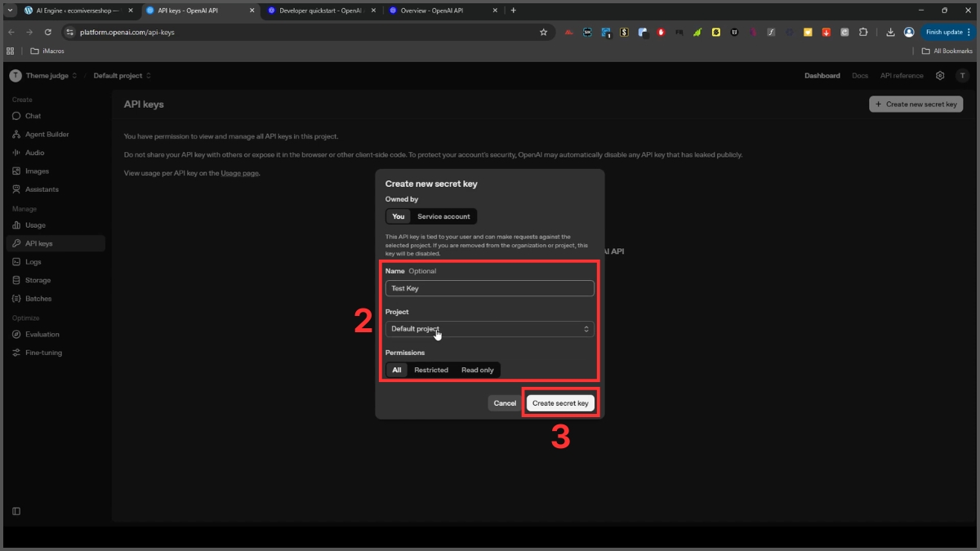Switch to the AI Engine ecomiverseshop tab
The image size is (980, 551).
click(78, 11)
